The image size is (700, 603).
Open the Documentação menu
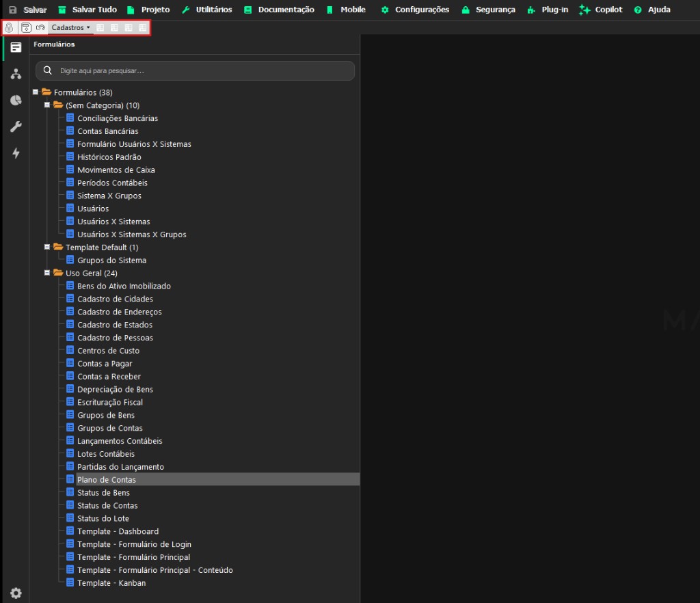tap(279, 10)
